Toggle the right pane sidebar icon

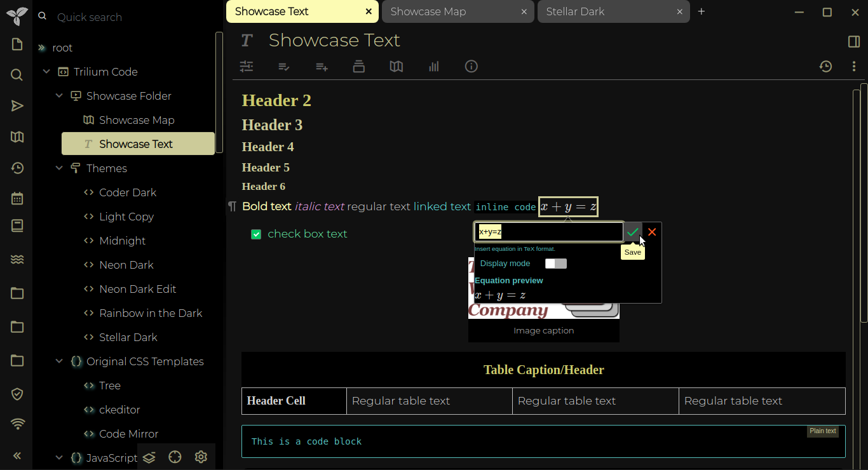point(854,42)
